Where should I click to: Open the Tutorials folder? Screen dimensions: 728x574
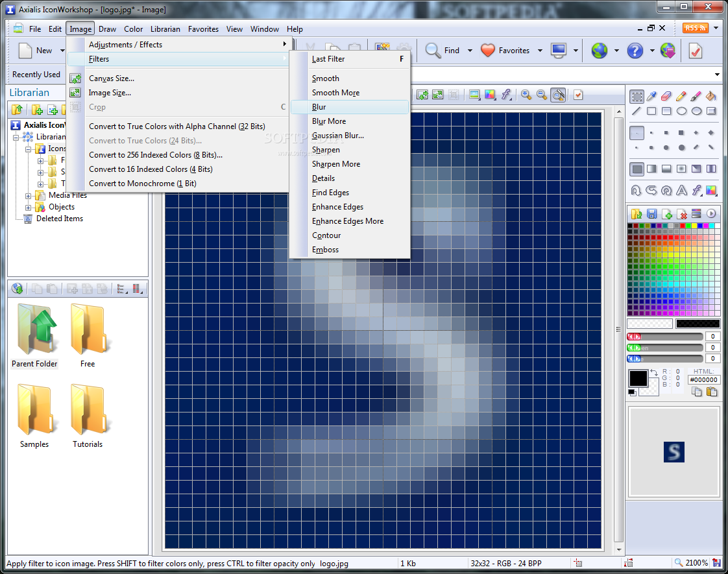click(88, 416)
